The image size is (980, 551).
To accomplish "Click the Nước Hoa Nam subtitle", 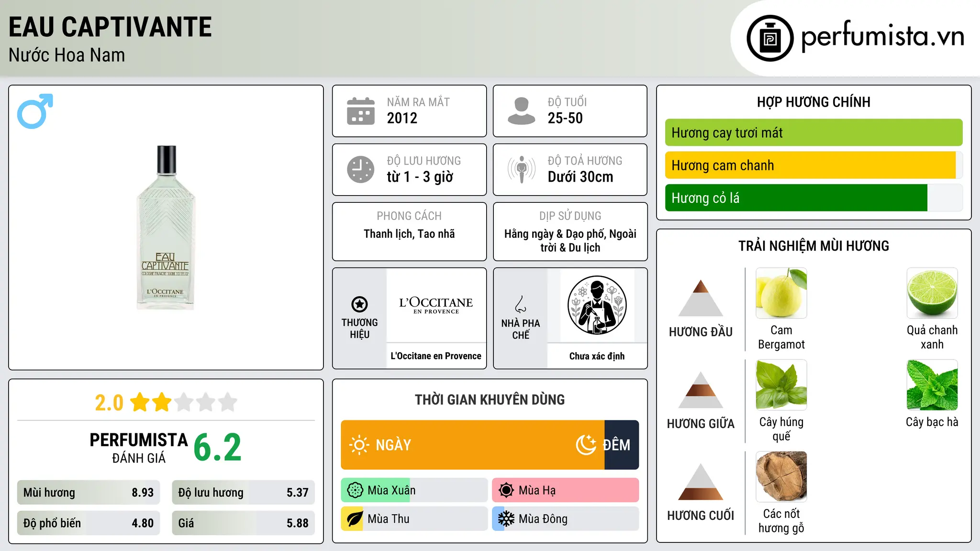I will pyautogui.click(x=67, y=55).
